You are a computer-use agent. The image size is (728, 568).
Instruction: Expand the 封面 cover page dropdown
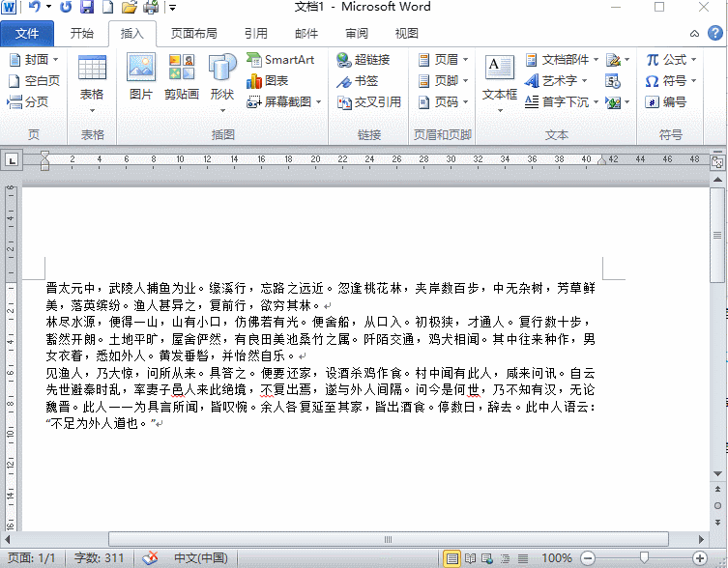55,59
